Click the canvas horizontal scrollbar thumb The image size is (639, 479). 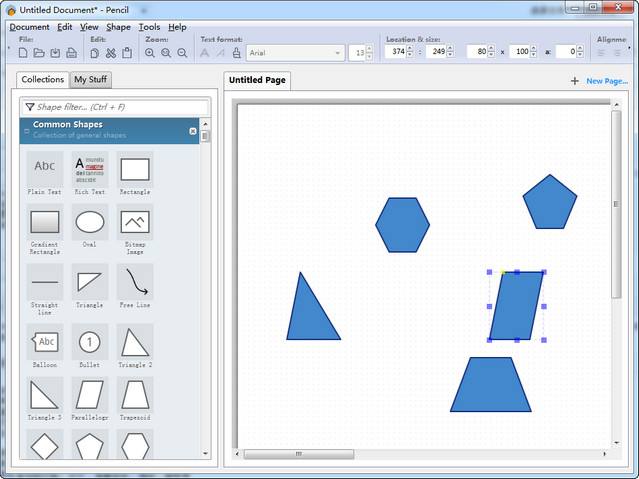point(299,454)
